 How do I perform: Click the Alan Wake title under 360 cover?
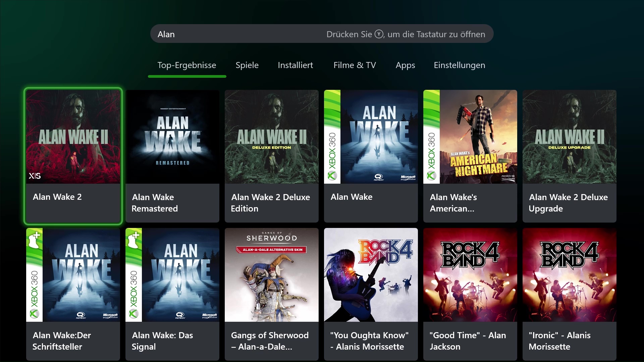(351, 197)
